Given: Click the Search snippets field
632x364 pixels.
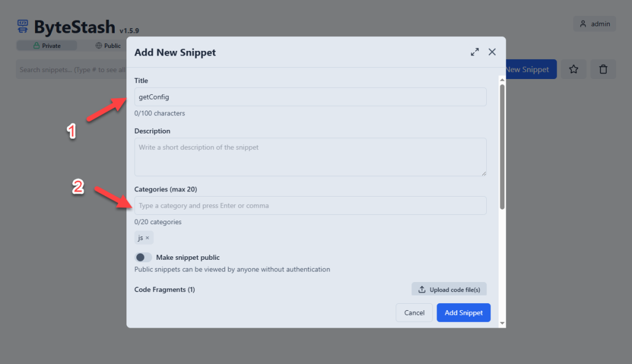Looking at the screenshot, I should click(70, 70).
